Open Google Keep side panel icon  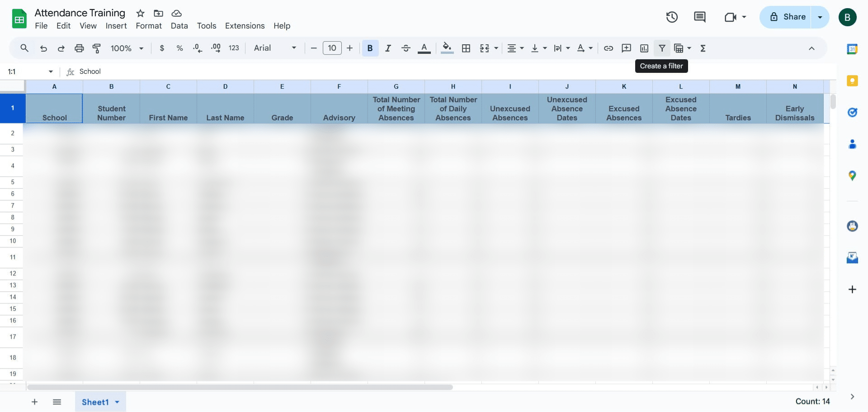852,81
